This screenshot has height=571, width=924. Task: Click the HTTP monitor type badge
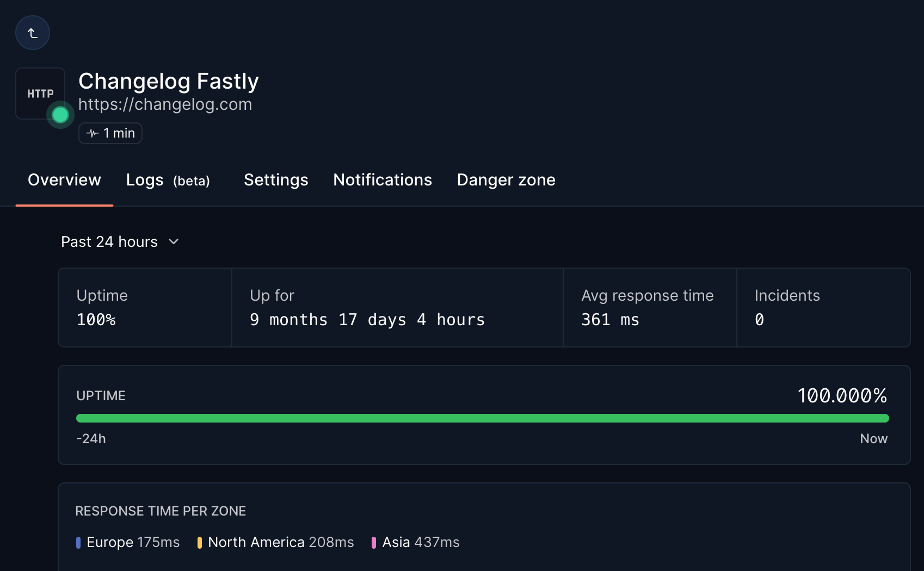(40, 94)
